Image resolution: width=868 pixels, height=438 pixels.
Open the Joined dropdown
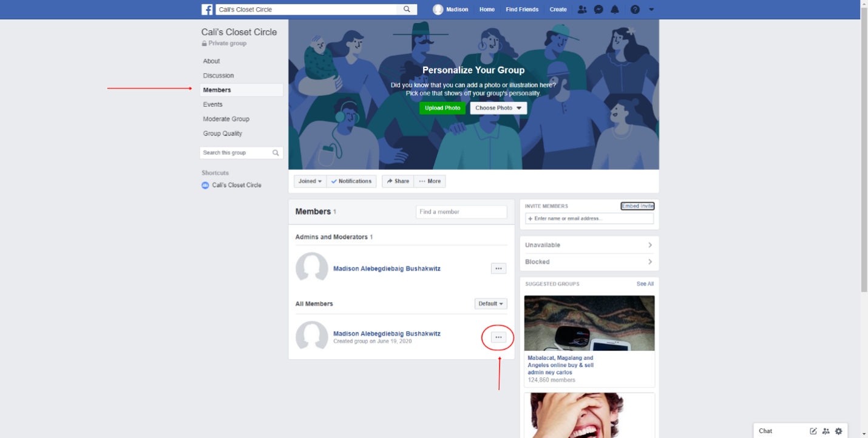pyautogui.click(x=310, y=181)
